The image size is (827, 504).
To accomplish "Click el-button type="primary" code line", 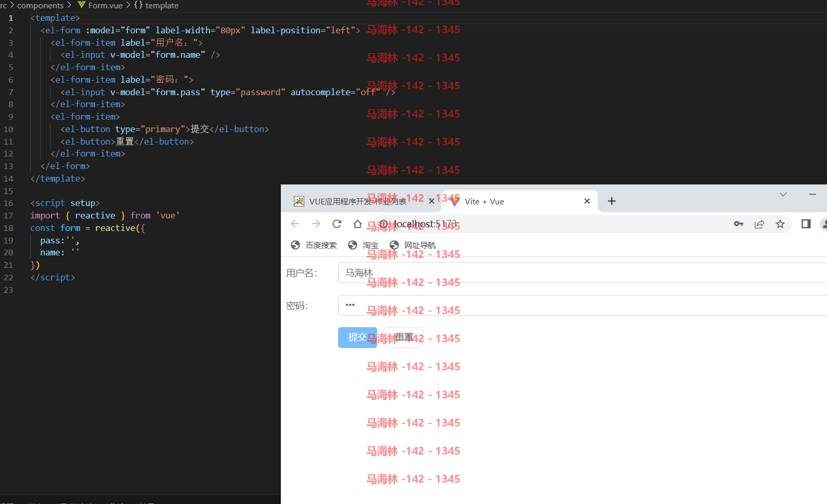I will [x=165, y=129].
